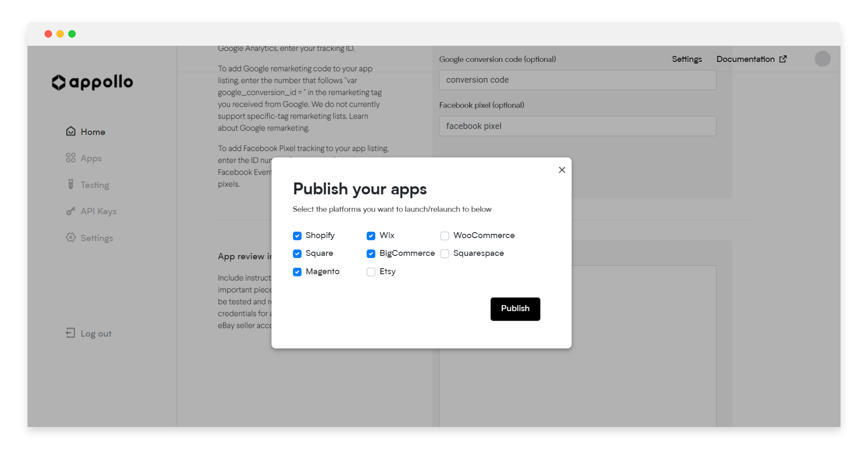The height and width of the screenshot is (449, 868).
Task: Go to Apps in the sidebar
Action: 84,158
